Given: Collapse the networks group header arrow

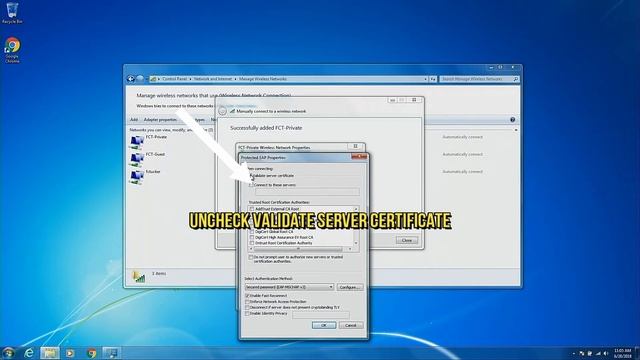Looking at the screenshot, I should pos(516,130).
